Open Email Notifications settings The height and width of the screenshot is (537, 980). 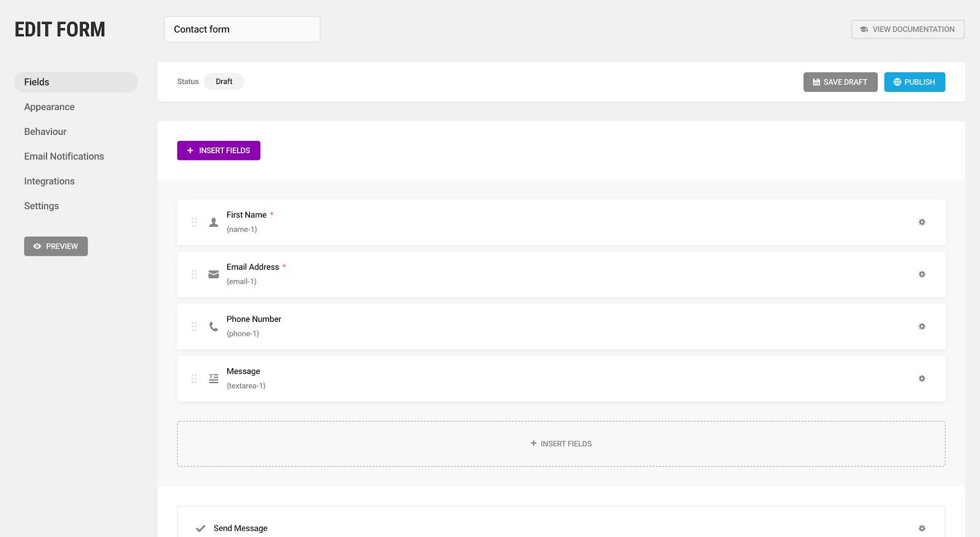(64, 156)
